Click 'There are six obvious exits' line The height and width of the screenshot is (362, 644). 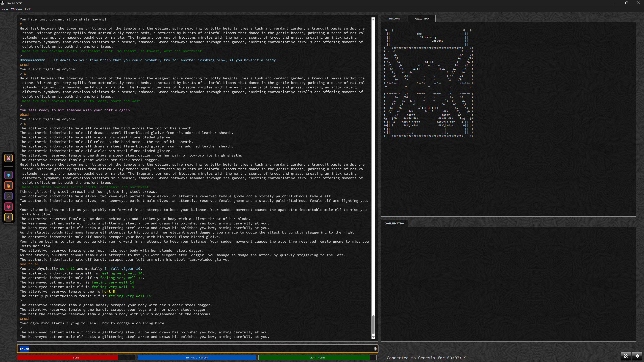coord(111,51)
